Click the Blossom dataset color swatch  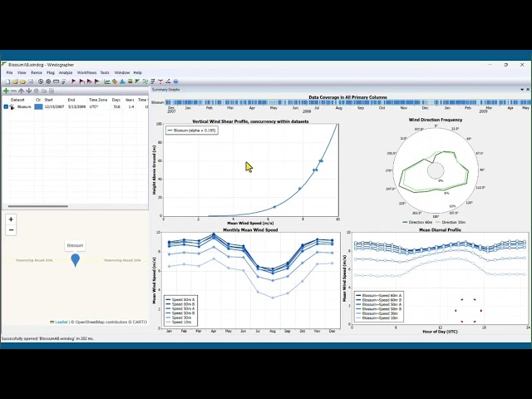[39, 106]
